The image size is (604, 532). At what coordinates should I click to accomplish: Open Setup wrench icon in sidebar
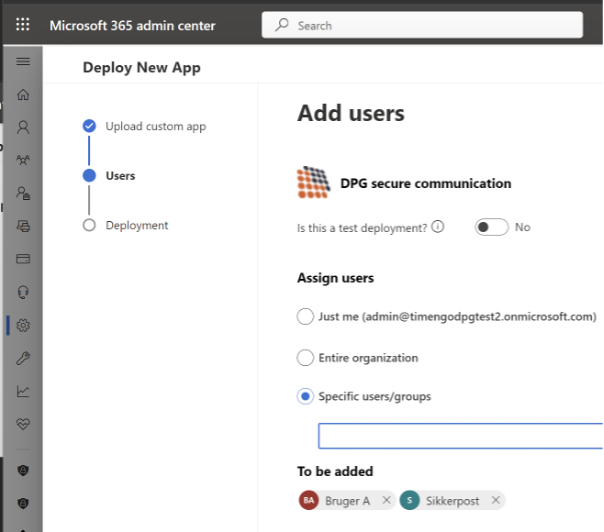[x=23, y=358]
